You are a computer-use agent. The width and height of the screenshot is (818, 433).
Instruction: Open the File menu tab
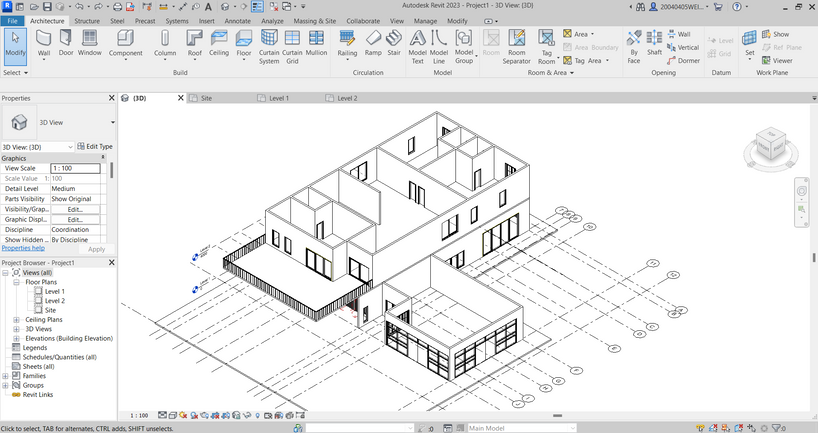pos(13,21)
